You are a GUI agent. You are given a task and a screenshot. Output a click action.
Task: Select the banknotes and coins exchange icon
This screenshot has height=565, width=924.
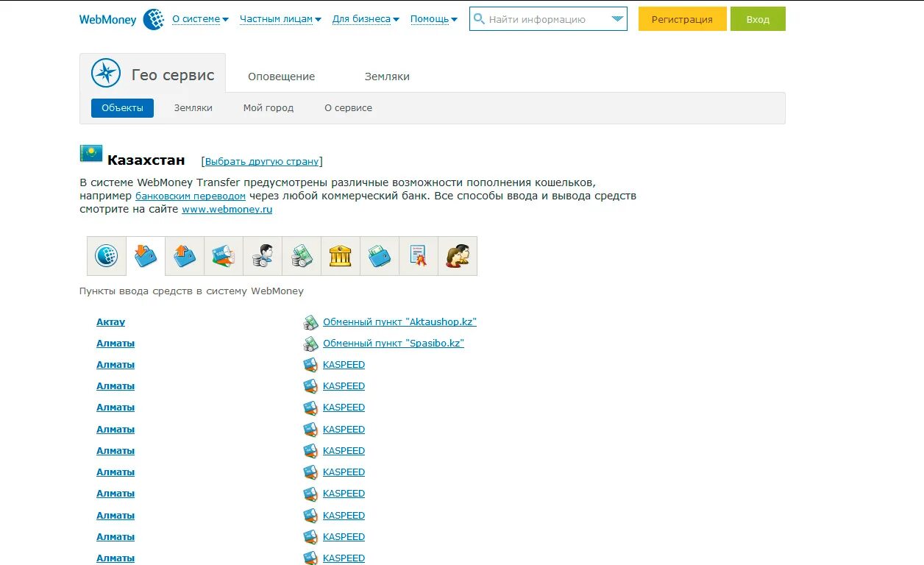coord(302,256)
